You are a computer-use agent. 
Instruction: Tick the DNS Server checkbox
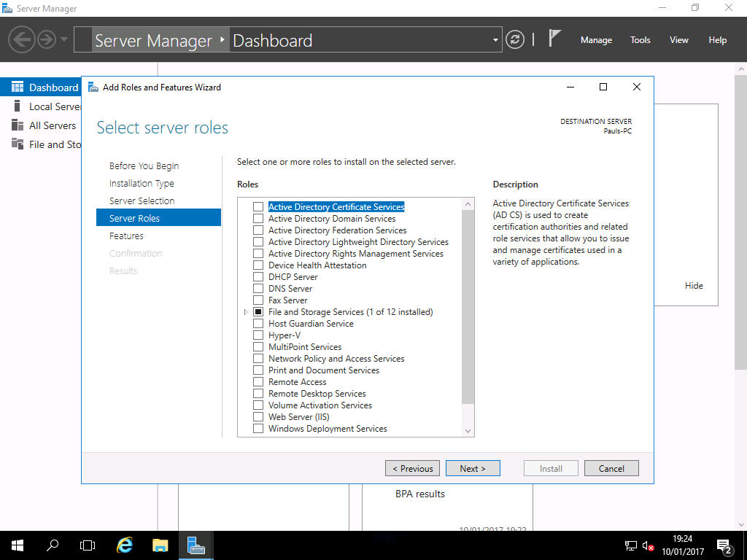point(258,289)
